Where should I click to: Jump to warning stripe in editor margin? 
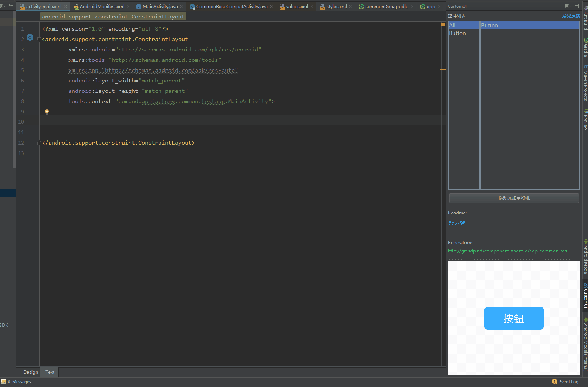[x=443, y=69]
